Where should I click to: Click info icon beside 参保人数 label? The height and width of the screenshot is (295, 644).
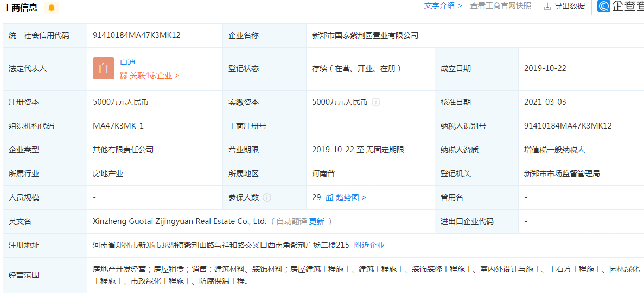(267, 197)
